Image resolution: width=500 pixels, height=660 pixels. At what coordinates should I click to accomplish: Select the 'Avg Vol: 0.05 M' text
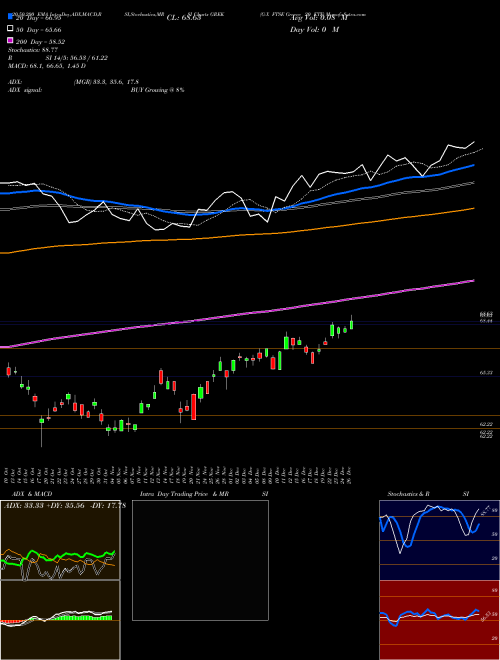[x=319, y=18]
